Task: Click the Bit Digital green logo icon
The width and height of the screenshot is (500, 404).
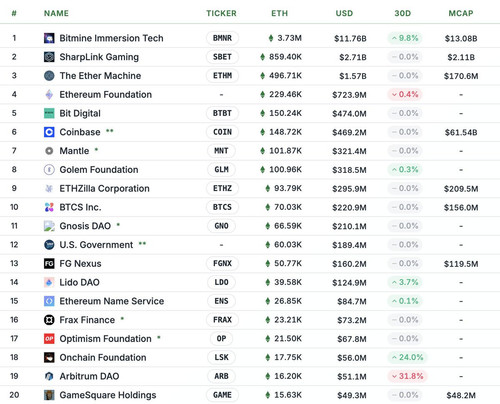Action: [49, 113]
